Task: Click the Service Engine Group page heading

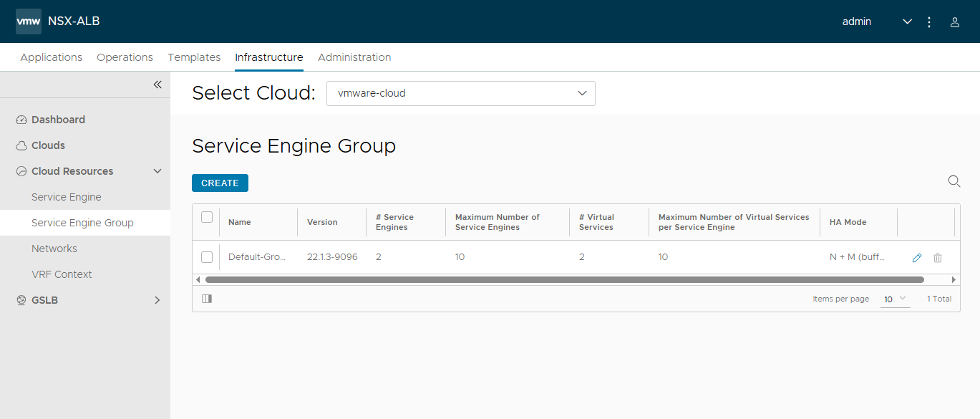Action: [294, 146]
